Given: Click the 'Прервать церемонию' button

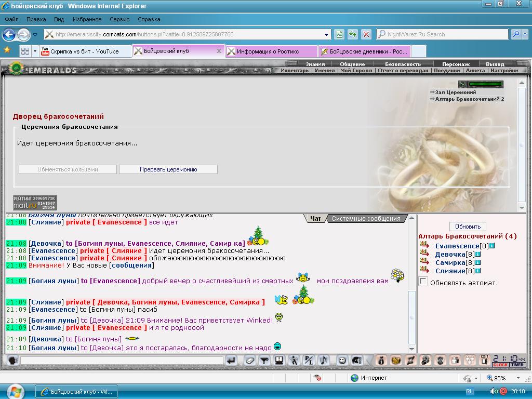Looking at the screenshot, I should pos(168,169).
